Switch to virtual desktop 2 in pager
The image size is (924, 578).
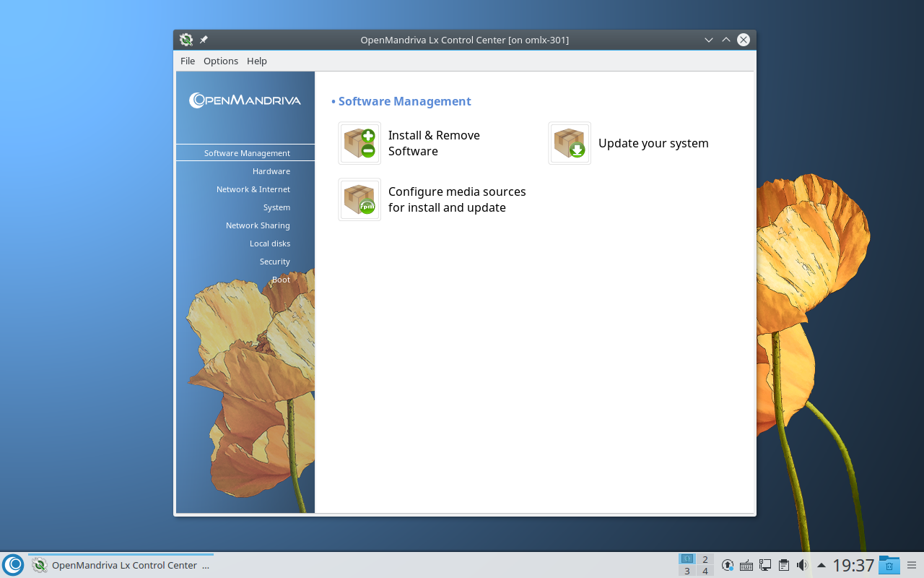coord(705,559)
